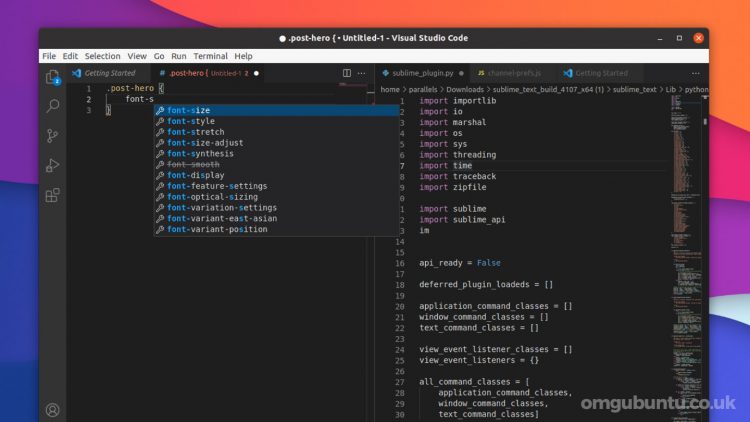The height and width of the screenshot is (422, 750).
Task: Open more actions for right editor group
Action: tap(695, 73)
